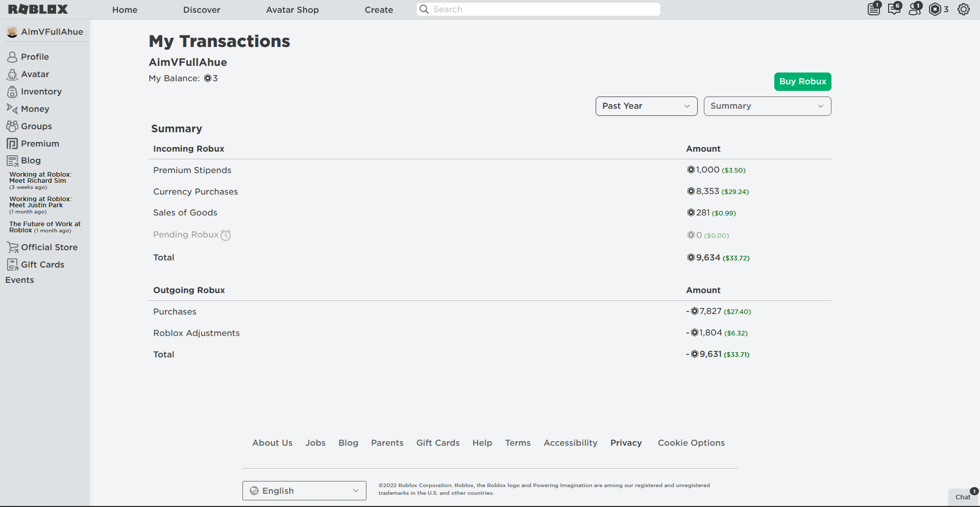
Task: Click the Gift Cards footer link
Action: [x=438, y=443]
